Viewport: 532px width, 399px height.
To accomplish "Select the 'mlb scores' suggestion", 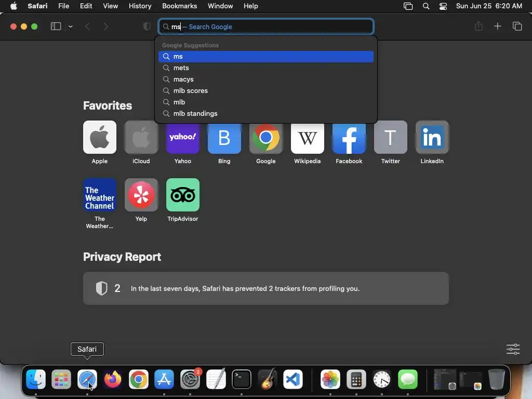I will tap(266, 90).
